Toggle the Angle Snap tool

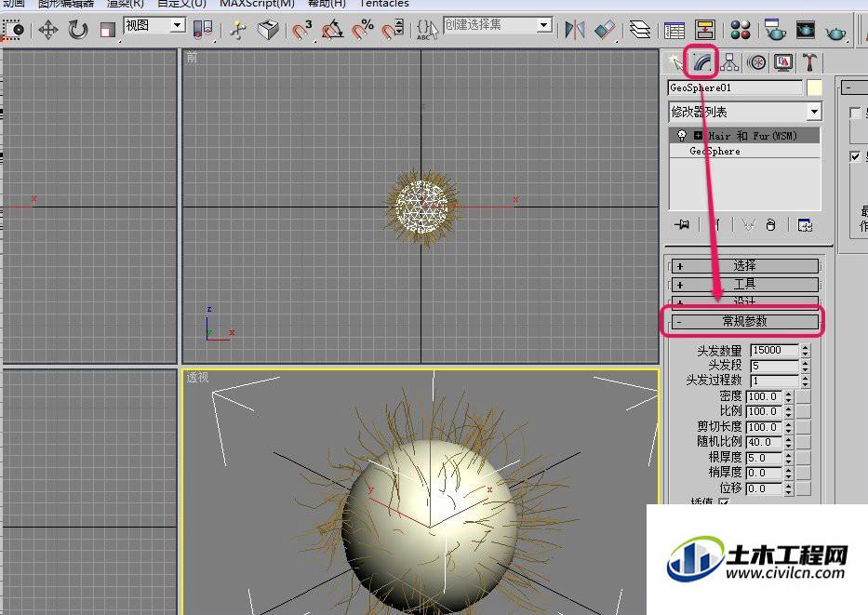click(x=332, y=30)
